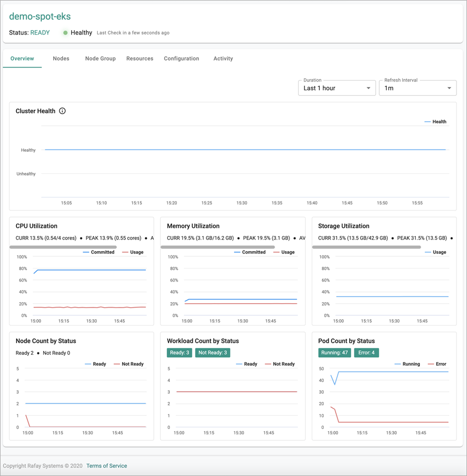Viewport: 467px width, 476px height.
Task: Click the Memory Utilization horizontal scrollbar
Action: coord(217,247)
